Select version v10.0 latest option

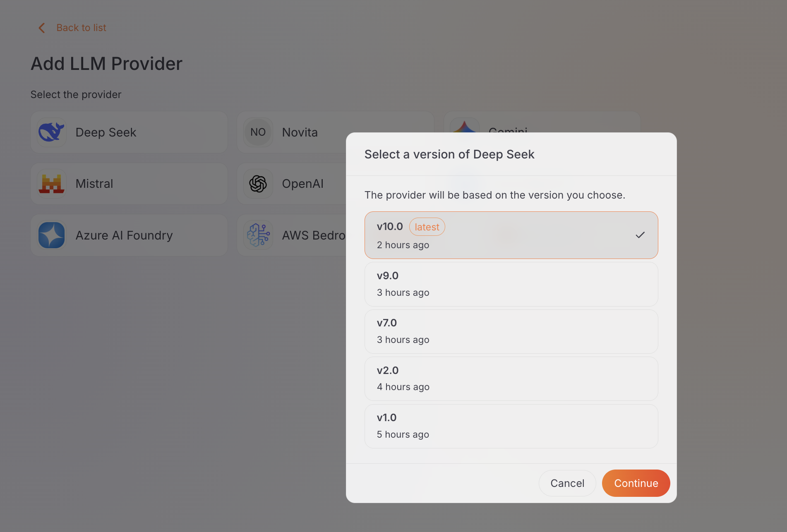pyautogui.click(x=511, y=235)
